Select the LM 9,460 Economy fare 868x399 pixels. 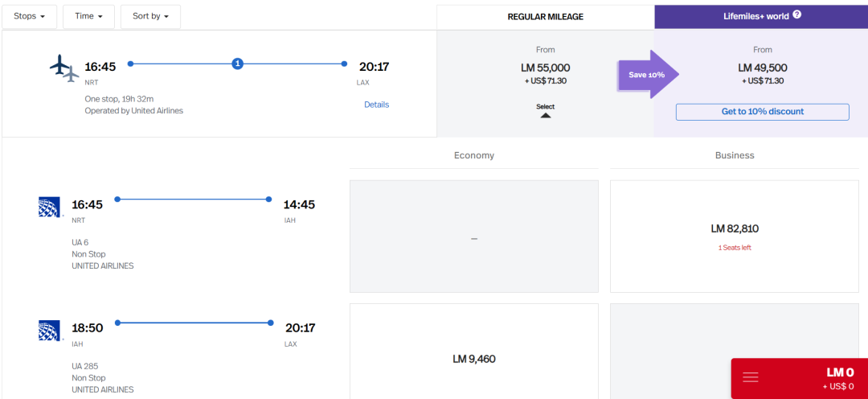[473, 359]
